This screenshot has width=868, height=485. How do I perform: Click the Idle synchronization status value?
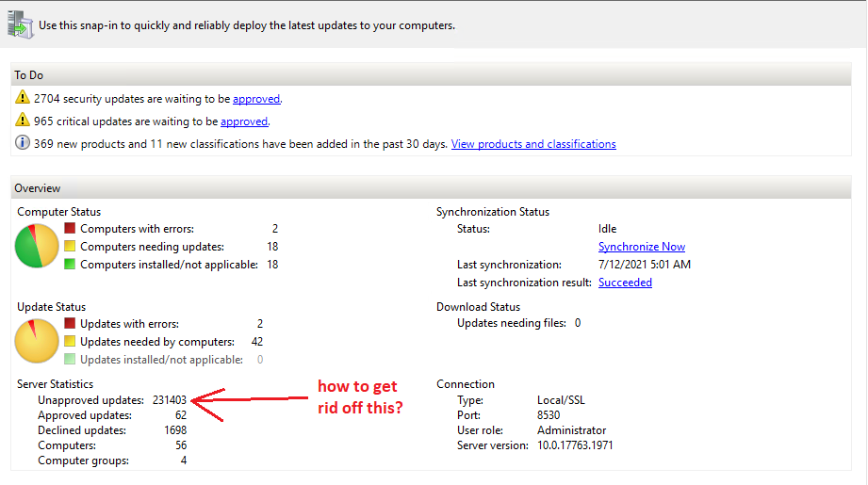pos(607,229)
